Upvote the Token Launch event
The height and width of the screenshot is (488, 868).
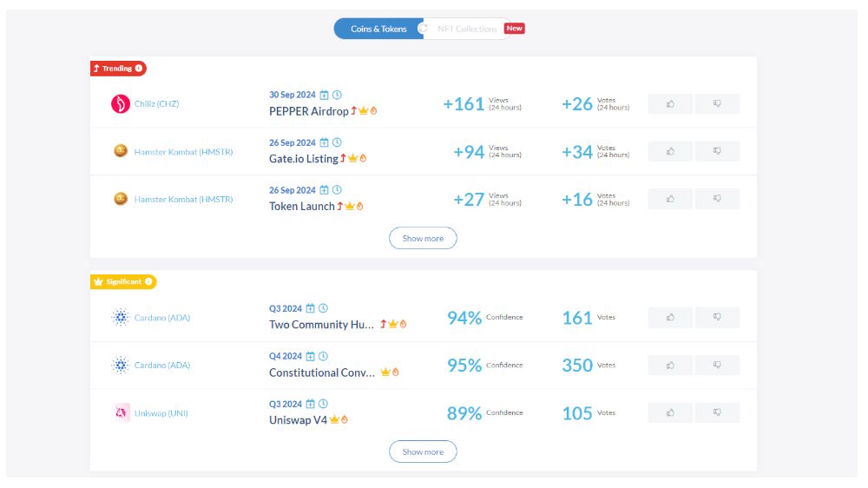[670, 199]
